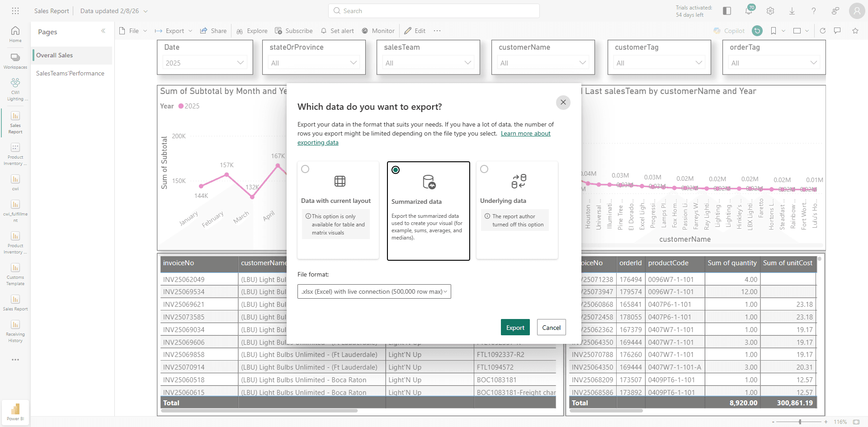Select the Summarized data radio option

[396, 170]
